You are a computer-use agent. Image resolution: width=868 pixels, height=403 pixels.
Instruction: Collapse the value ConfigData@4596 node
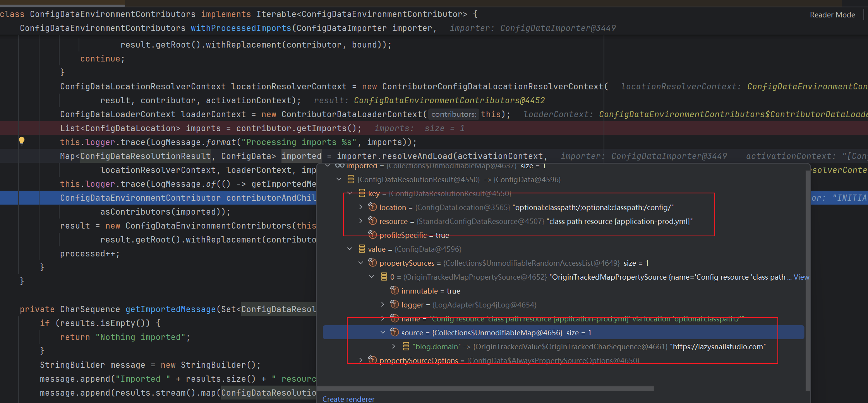pos(350,249)
